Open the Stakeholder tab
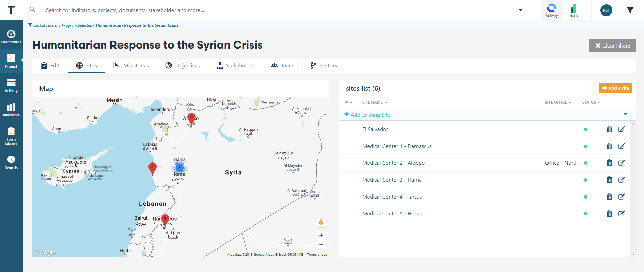The image size is (644, 272). click(x=235, y=66)
